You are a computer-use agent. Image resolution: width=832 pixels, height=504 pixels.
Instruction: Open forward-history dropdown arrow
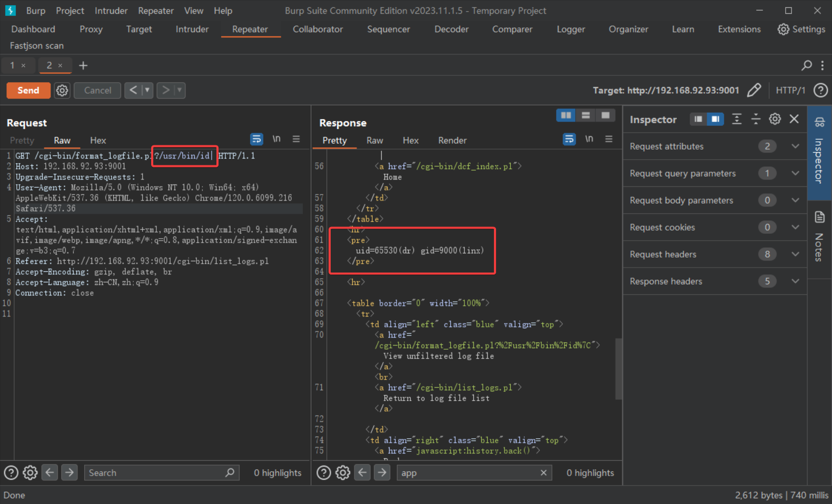(180, 91)
